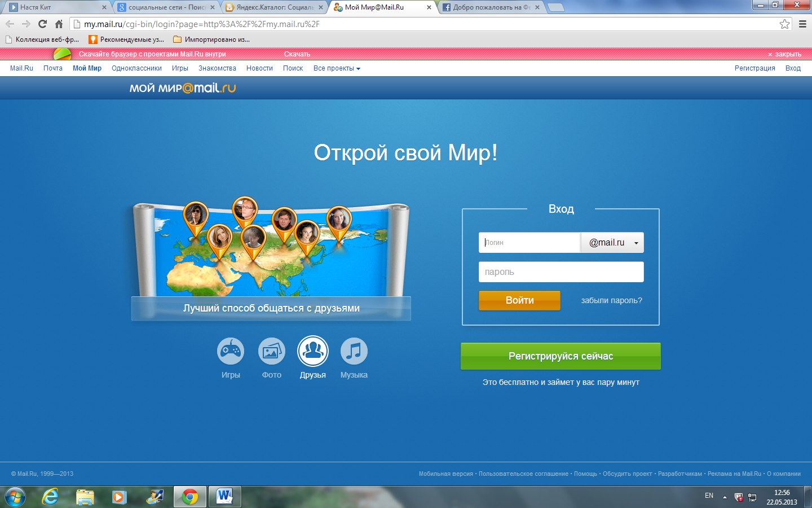
Task: Open the Games (Игры) round icon
Action: click(x=231, y=351)
